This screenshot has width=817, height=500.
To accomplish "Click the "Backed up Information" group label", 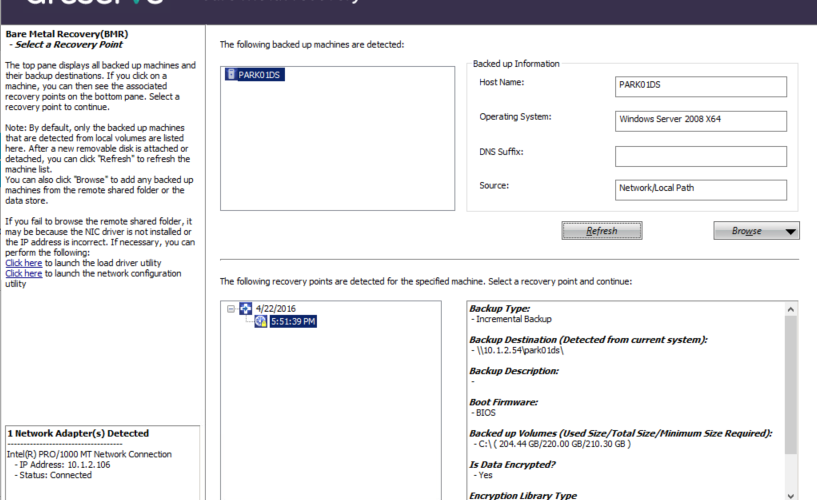I will pyautogui.click(x=516, y=64).
